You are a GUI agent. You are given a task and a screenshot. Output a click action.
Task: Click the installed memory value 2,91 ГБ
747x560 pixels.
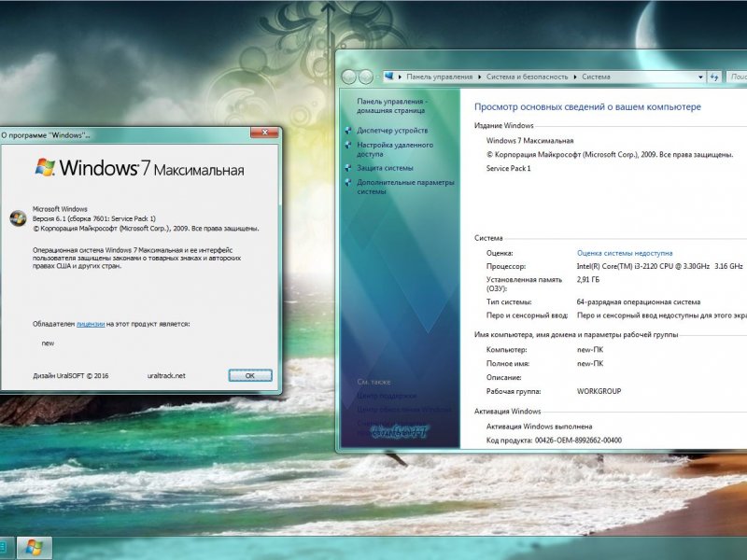point(588,279)
